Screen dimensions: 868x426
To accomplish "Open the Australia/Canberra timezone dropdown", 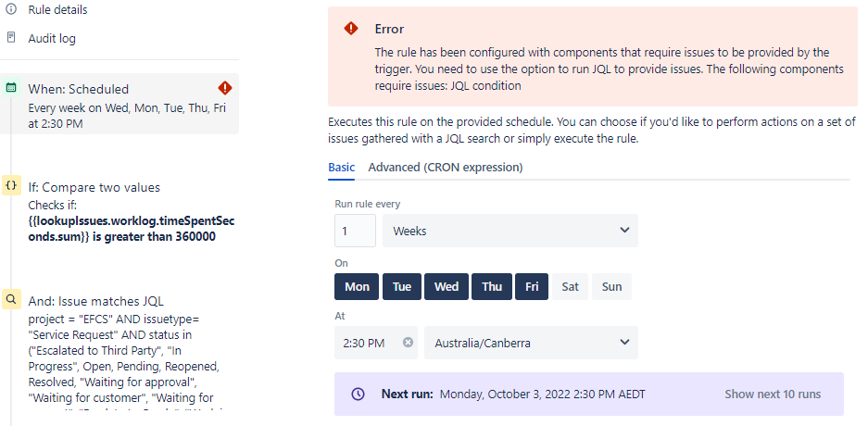I will coord(531,343).
